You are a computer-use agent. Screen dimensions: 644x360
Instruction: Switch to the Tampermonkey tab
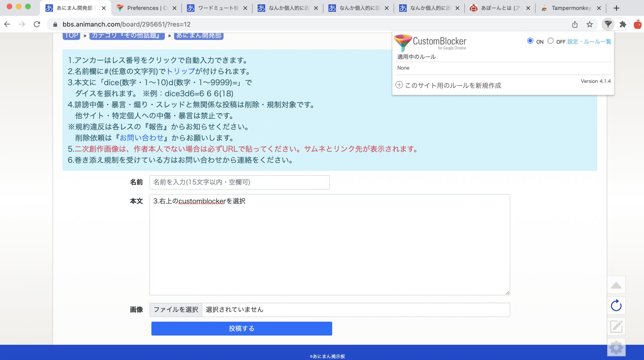tap(571, 8)
